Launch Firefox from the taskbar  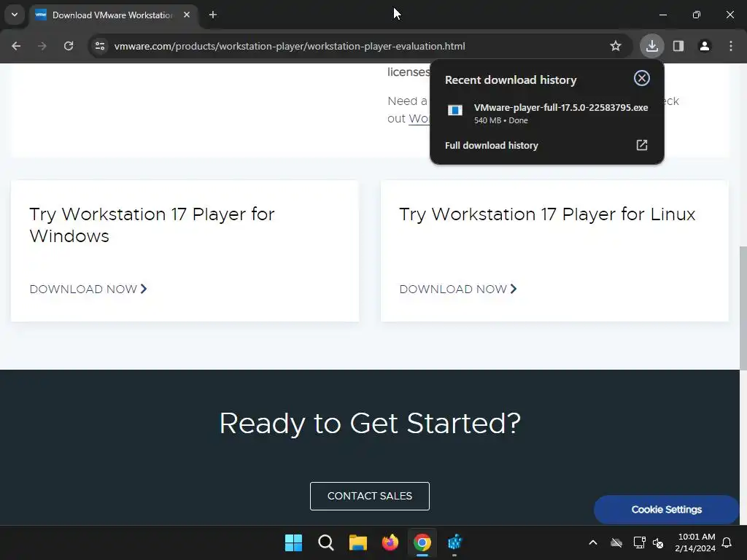pos(390,542)
